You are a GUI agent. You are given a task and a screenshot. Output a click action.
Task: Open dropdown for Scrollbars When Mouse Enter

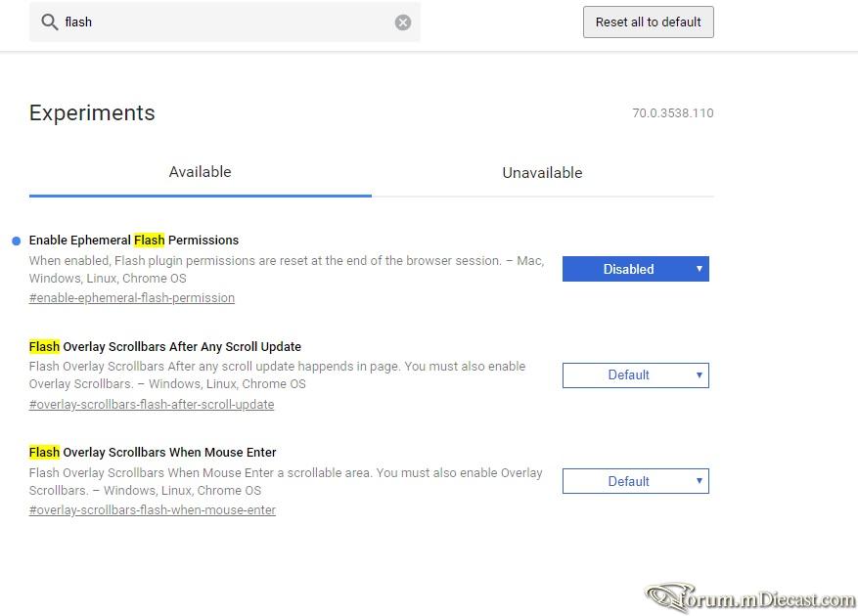pyautogui.click(x=636, y=481)
